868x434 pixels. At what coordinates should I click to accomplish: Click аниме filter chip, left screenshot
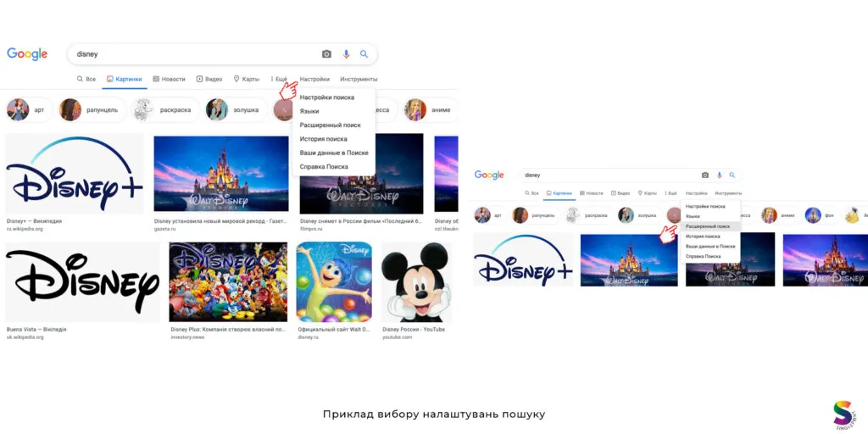point(431,109)
